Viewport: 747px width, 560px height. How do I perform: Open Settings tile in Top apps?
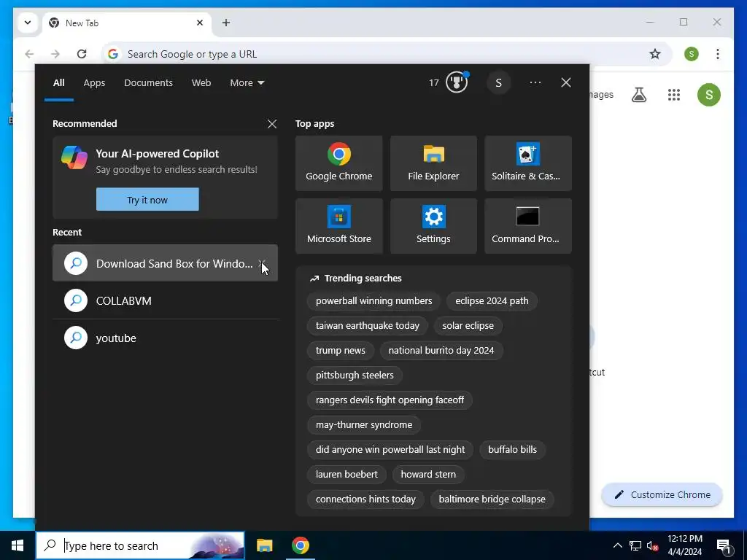click(x=433, y=226)
